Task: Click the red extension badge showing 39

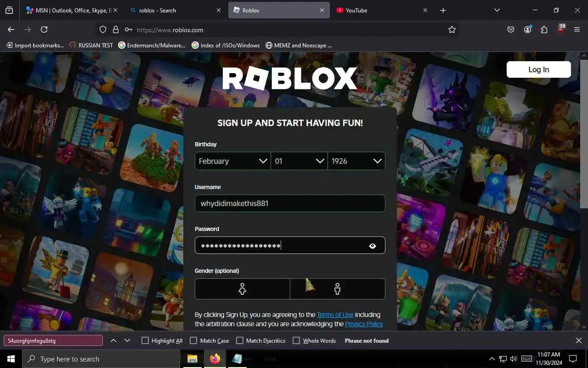Action: [560, 29]
